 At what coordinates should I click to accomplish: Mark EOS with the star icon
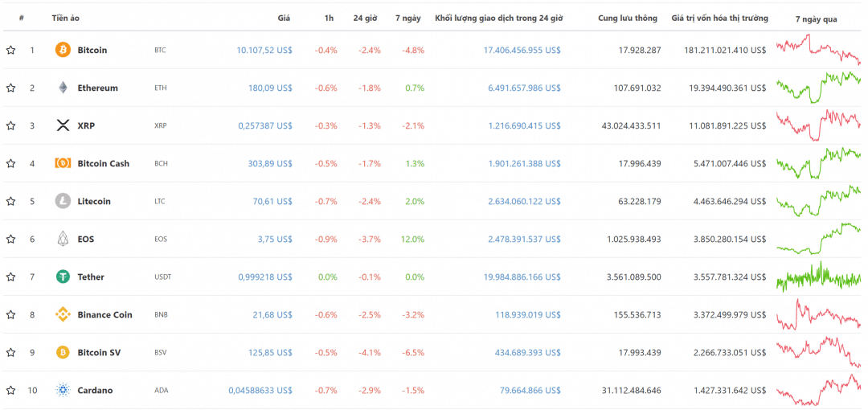point(10,239)
